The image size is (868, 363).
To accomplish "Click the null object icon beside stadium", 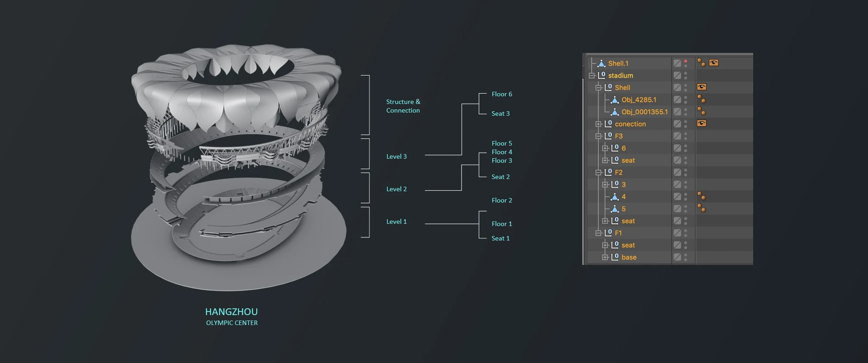I will tap(602, 75).
